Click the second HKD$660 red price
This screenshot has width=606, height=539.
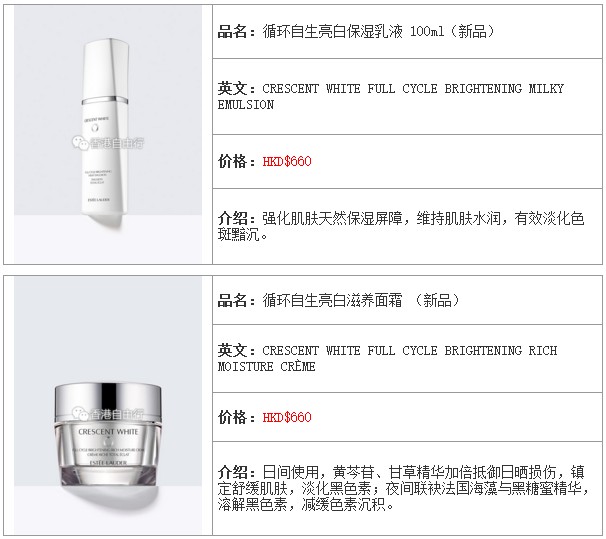point(287,417)
